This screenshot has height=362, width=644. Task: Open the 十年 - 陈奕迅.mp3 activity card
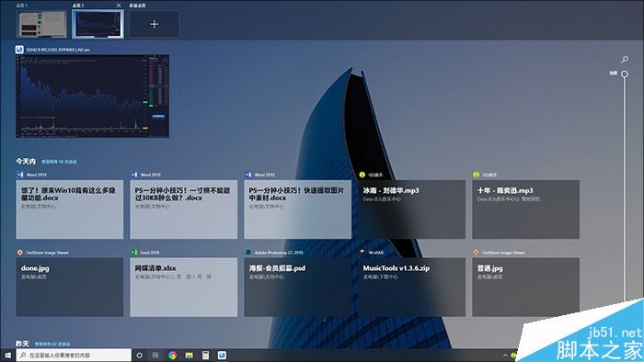point(525,209)
